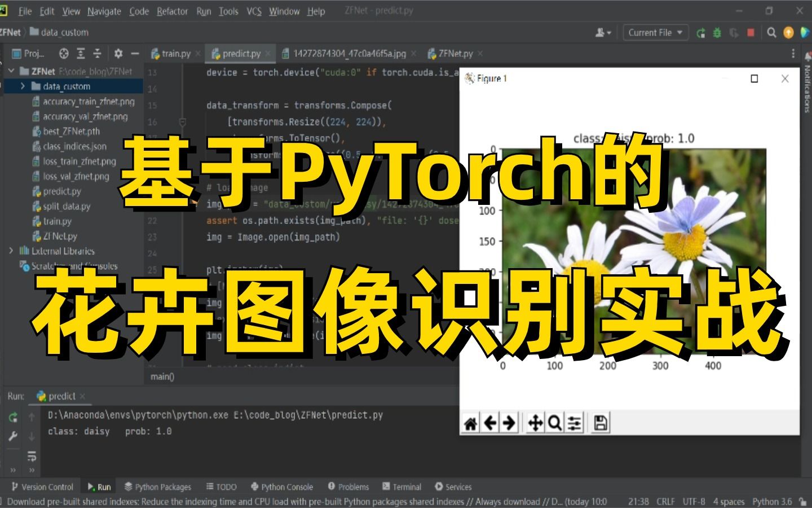Save the figure using the floppy disk icon
The image size is (812, 508).
click(601, 423)
